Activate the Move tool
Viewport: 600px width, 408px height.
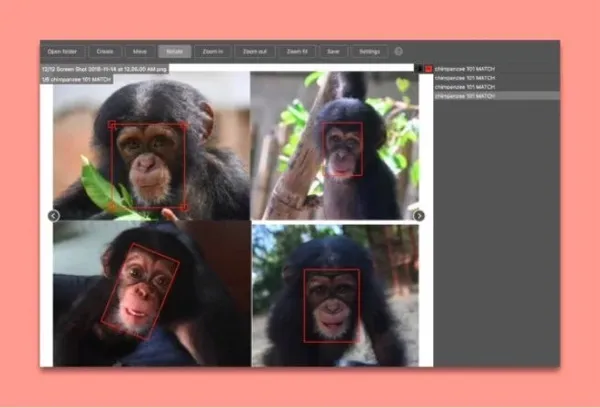[x=140, y=51]
